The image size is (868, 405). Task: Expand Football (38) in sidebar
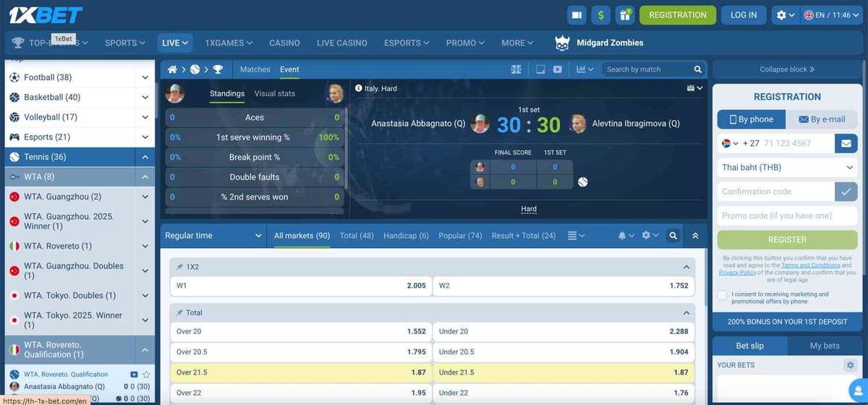pyautogui.click(x=145, y=77)
